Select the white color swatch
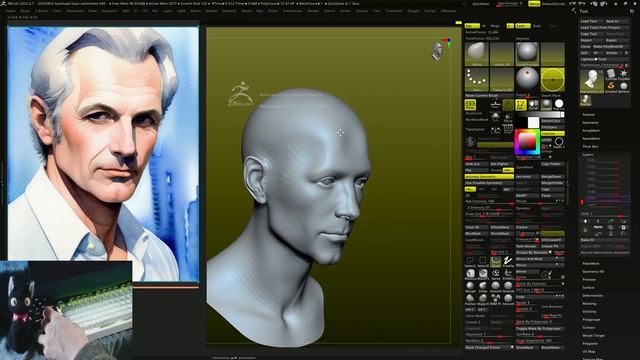This screenshot has width=640, height=360. click(533, 122)
